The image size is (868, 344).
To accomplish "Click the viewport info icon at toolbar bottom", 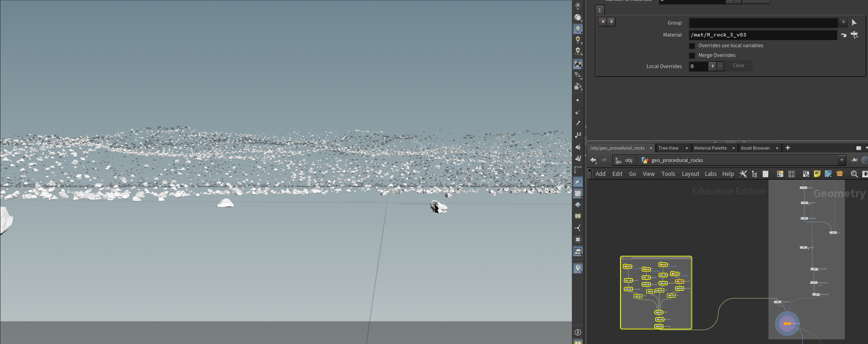I will (x=578, y=332).
